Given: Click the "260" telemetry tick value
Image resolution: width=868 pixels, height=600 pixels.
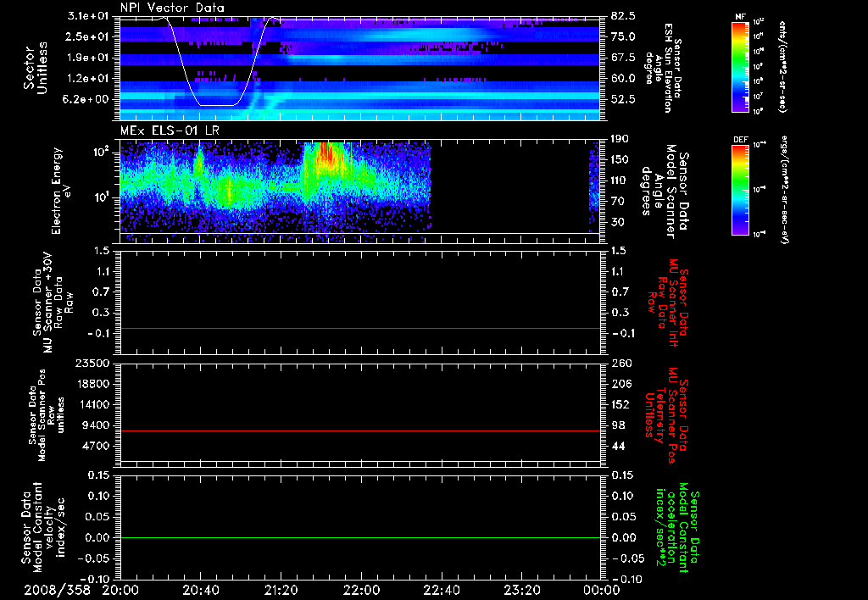Looking at the screenshot, I should click(x=620, y=363).
